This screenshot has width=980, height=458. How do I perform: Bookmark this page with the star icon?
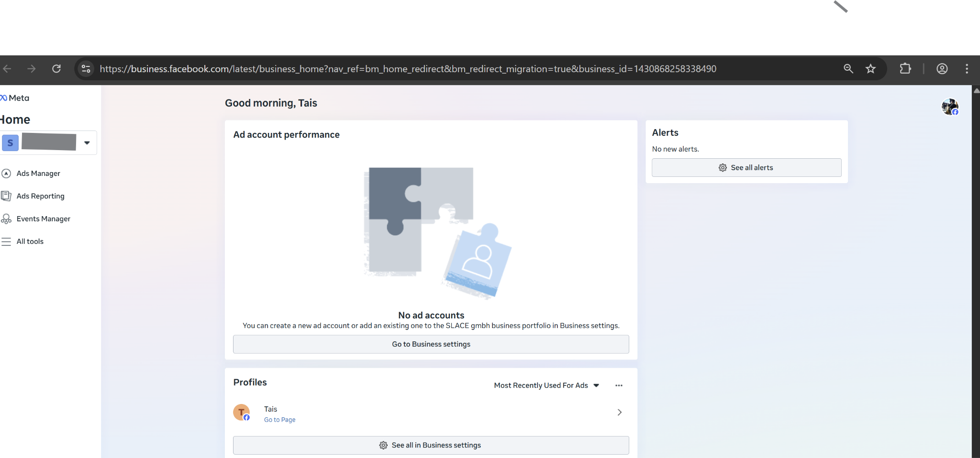click(870, 69)
